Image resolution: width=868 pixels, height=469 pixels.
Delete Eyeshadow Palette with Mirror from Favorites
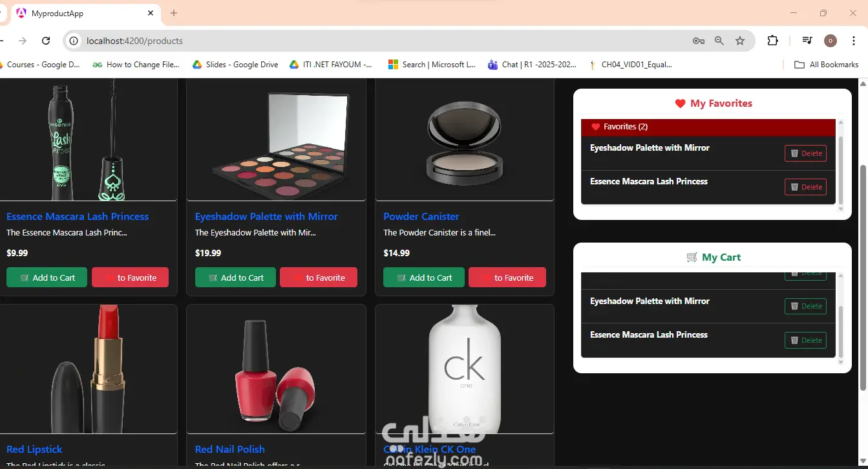coord(805,153)
